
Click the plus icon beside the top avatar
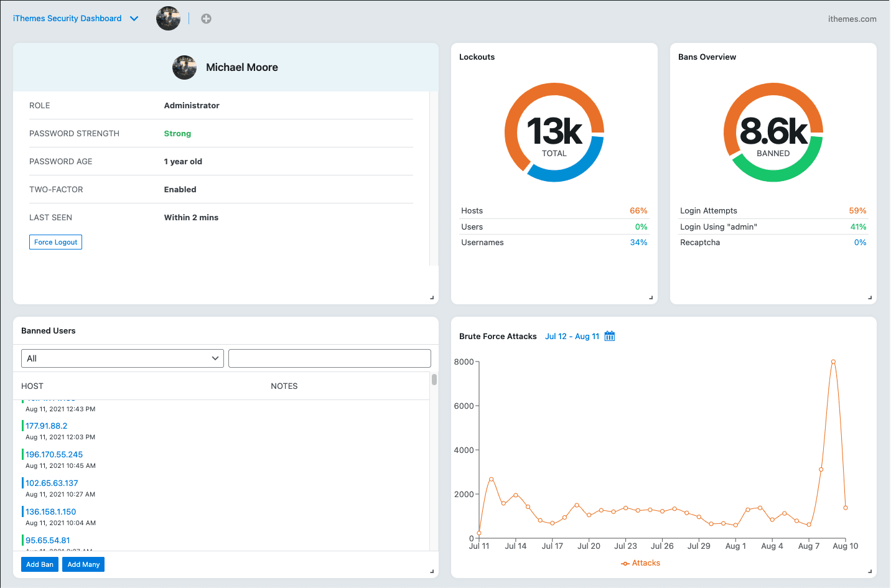tap(206, 18)
